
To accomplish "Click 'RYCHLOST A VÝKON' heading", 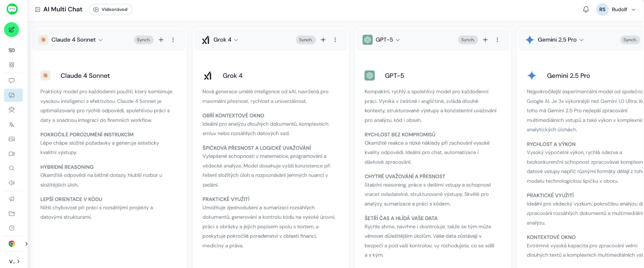I will pyautogui.click(x=551, y=144).
